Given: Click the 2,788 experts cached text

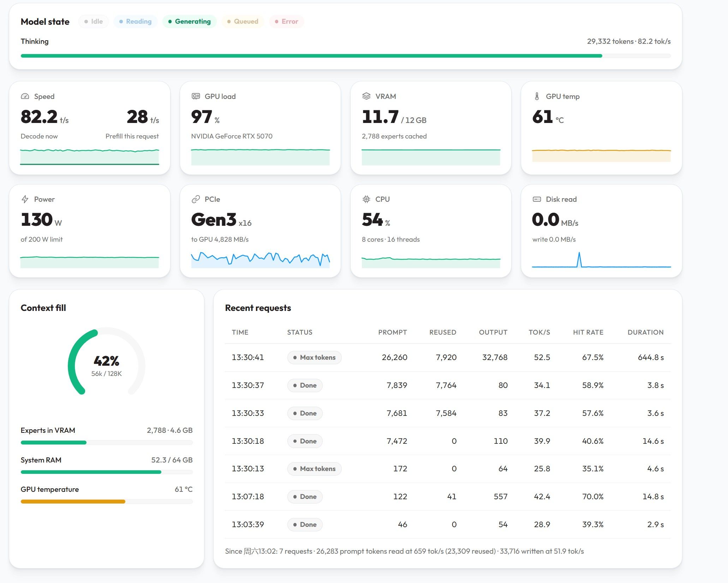Looking at the screenshot, I should tap(394, 136).
